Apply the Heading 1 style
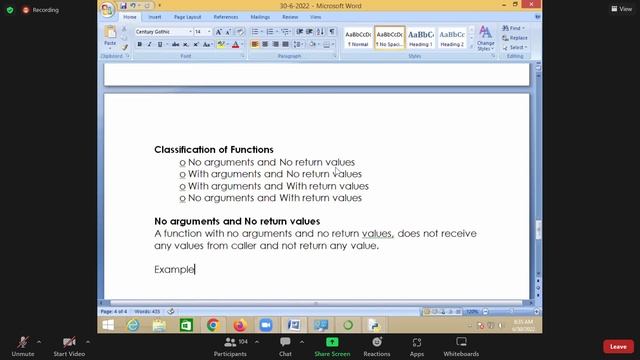640x360 pixels. pyautogui.click(x=421, y=38)
